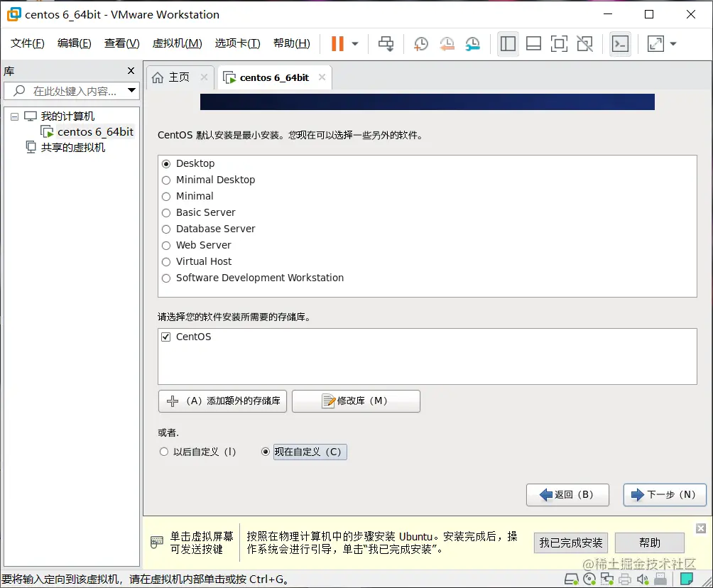Open the snapshot manager wrench-clock icon

point(473,43)
